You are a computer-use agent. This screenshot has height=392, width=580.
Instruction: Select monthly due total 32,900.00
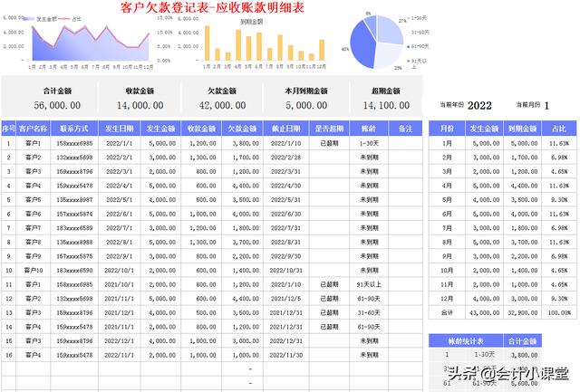tap(522, 312)
